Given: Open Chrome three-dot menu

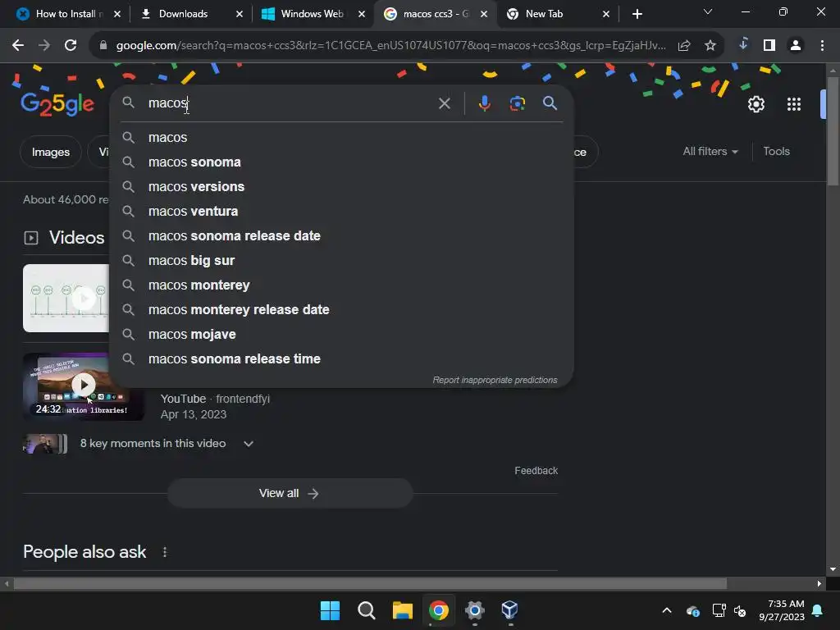Looking at the screenshot, I should pyautogui.click(x=822, y=46).
